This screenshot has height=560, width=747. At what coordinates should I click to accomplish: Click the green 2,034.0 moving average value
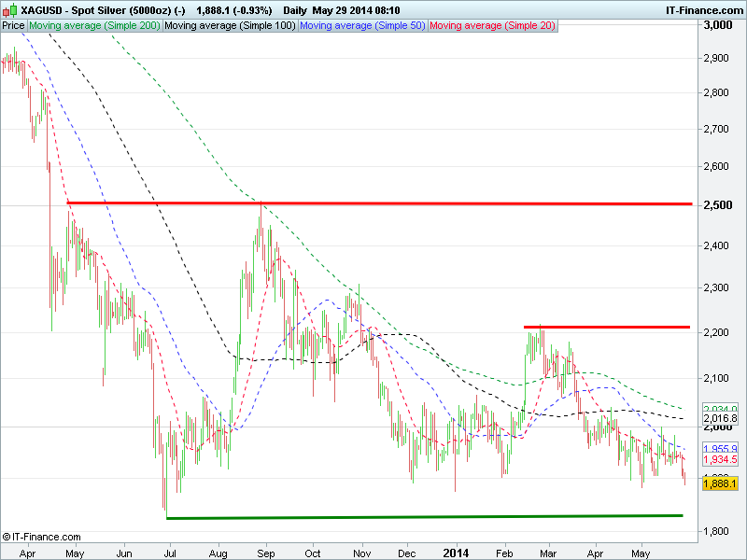click(720, 409)
